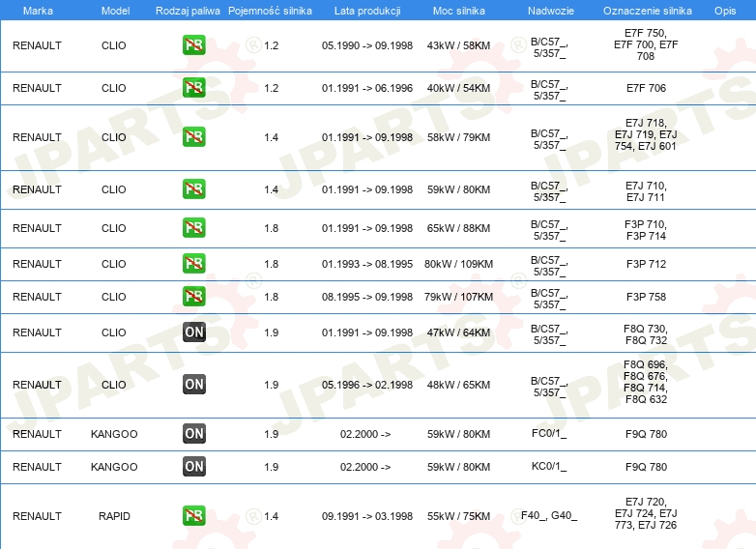This screenshot has height=549, width=756.
Task: Click petrol fuel icon in 58kW / 79KM row
Action: (x=193, y=137)
